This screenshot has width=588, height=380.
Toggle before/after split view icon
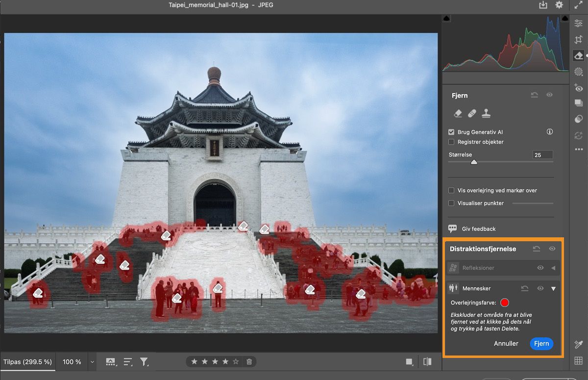pos(428,362)
